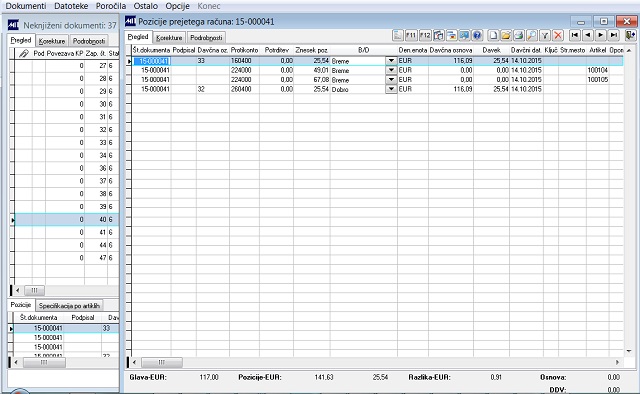
Task: Expand B/D dropdown in the Dobro row
Action: [x=391, y=89]
